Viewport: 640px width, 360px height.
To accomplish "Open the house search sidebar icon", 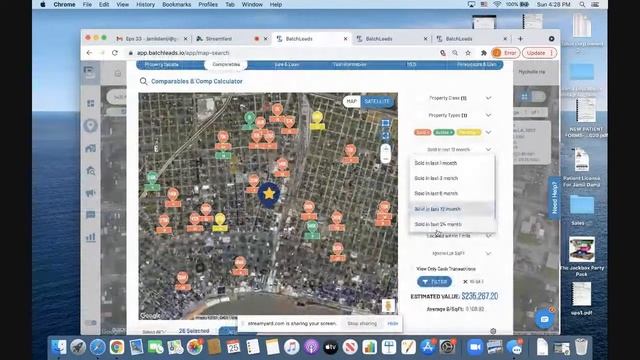I will coord(91,171).
